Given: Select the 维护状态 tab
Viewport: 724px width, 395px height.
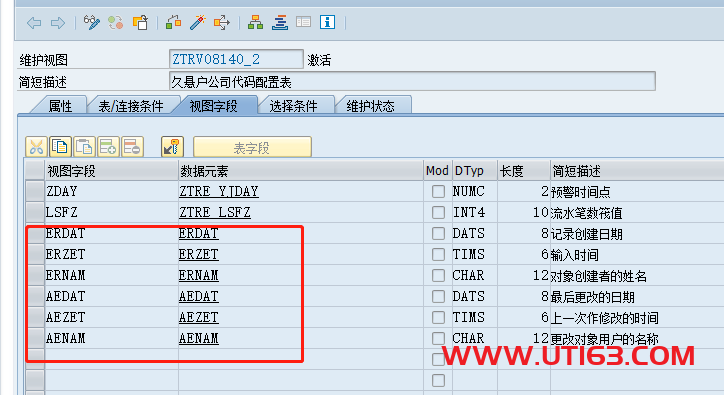Looking at the screenshot, I should [x=371, y=106].
